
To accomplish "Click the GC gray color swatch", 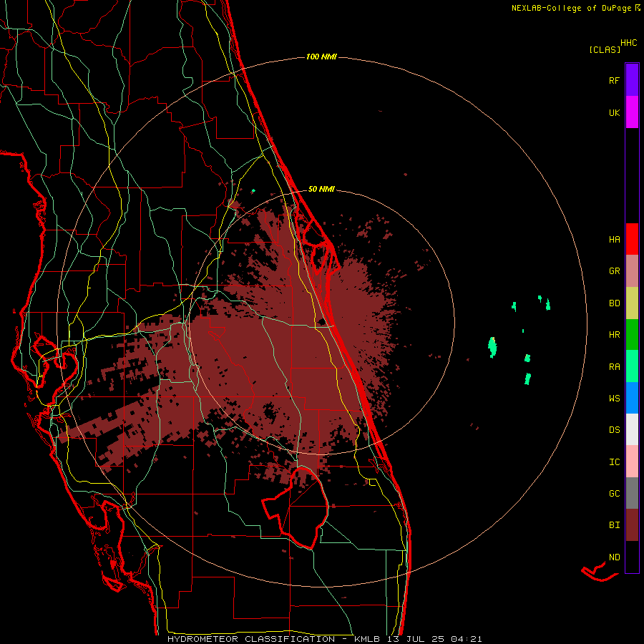I will (x=632, y=493).
